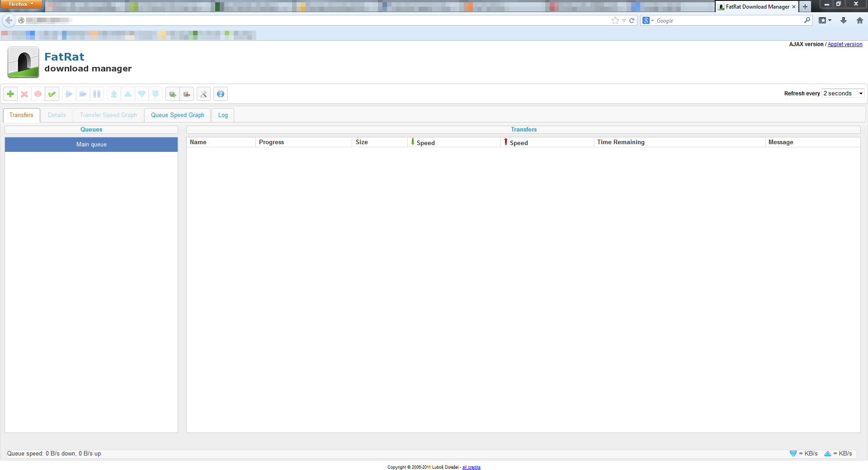Click the Google search input field
The width and height of the screenshot is (868, 470).
tap(728, 20)
